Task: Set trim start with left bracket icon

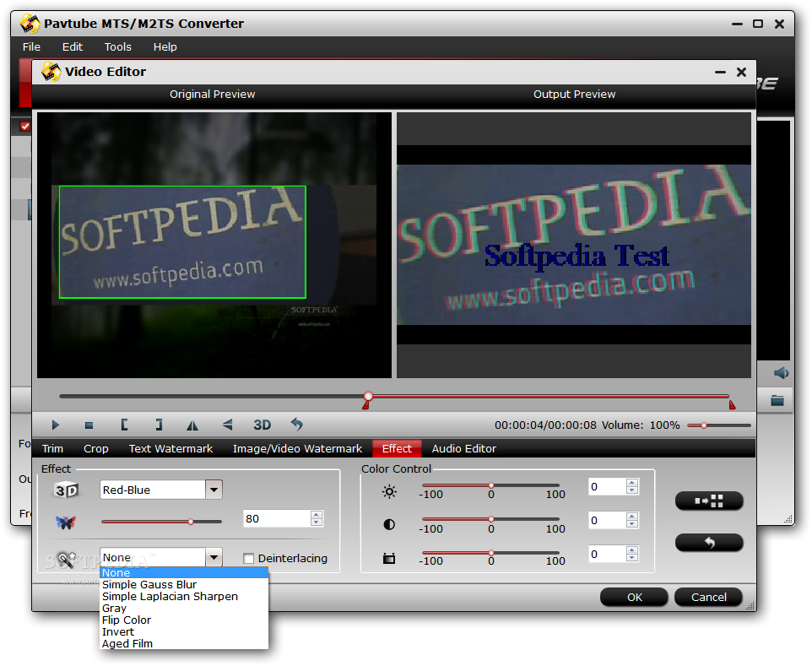Action: (x=124, y=425)
